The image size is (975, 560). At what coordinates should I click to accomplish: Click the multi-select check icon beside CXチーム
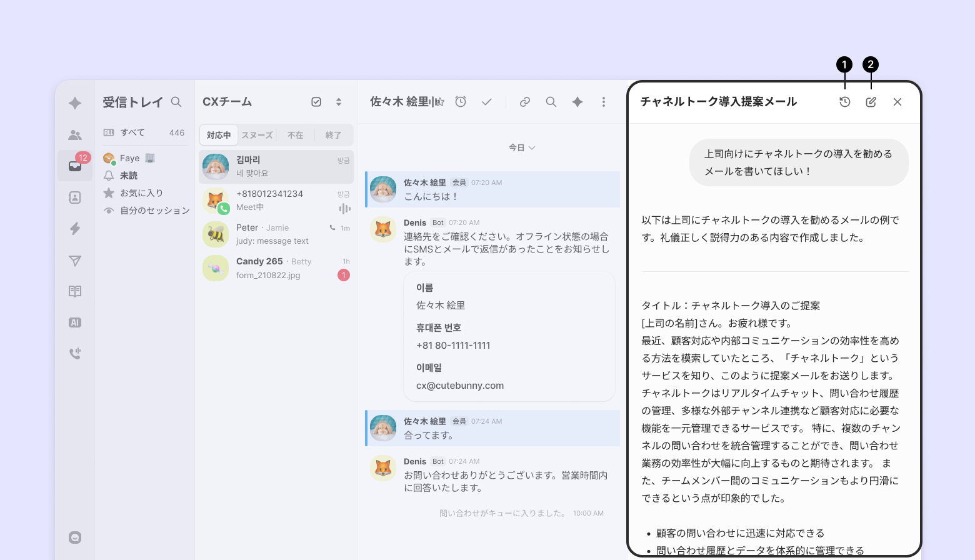(316, 102)
